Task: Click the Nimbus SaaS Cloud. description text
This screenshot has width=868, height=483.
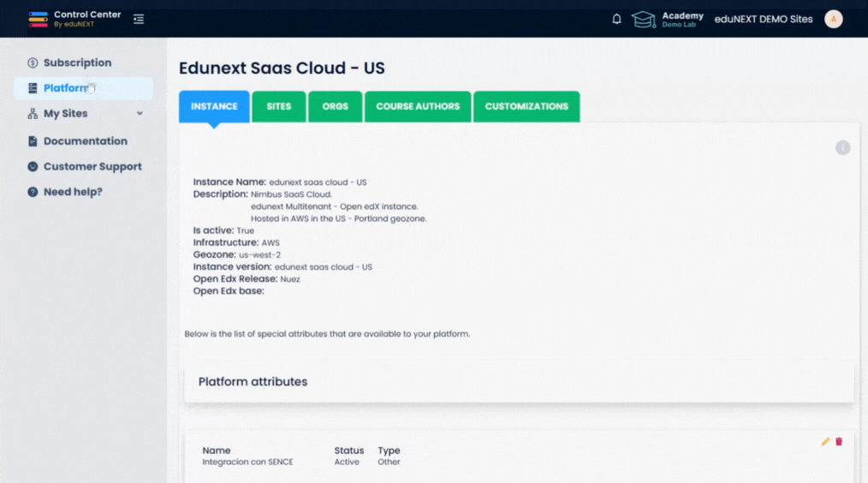Action: (291, 194)
